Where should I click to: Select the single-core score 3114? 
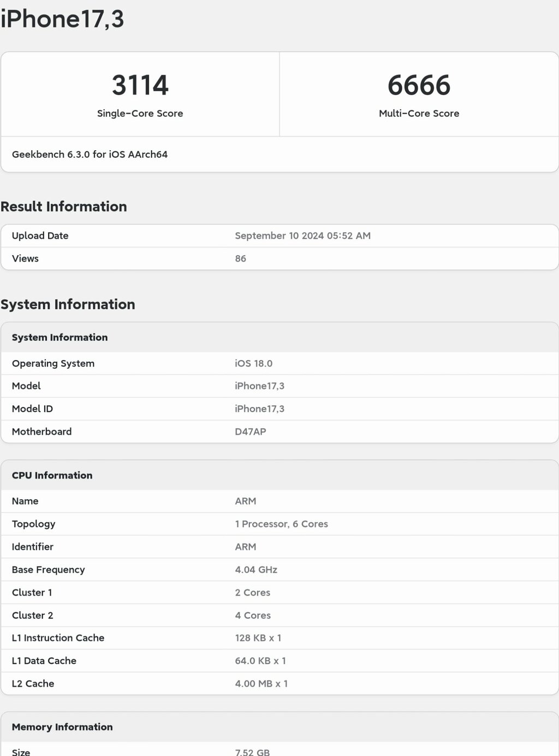click(140, 85)
